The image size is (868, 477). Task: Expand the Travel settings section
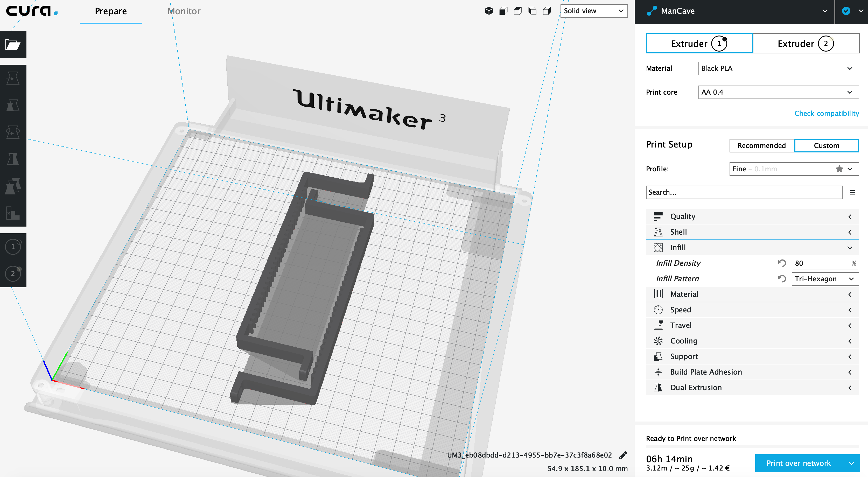tap(752, 325)
